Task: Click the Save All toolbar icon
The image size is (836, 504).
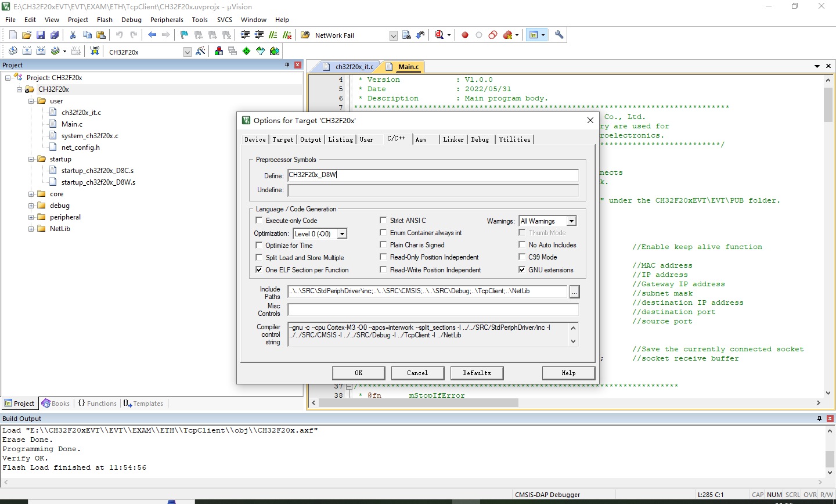Action: point(55,35)
